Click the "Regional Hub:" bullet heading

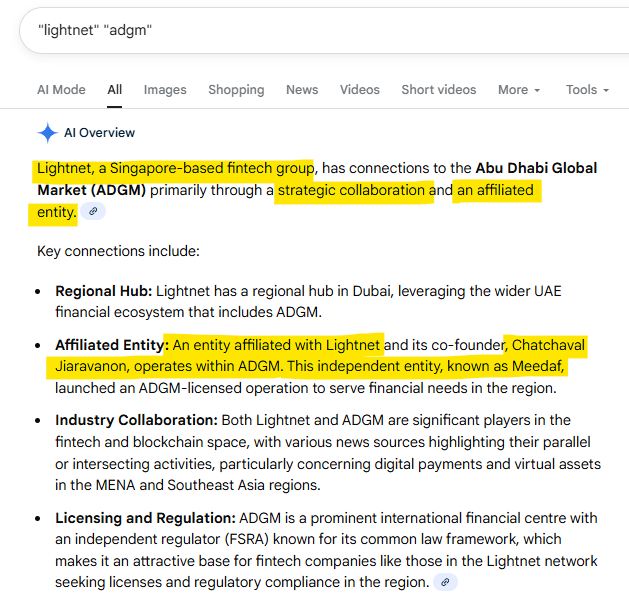(x=103, y=291)
